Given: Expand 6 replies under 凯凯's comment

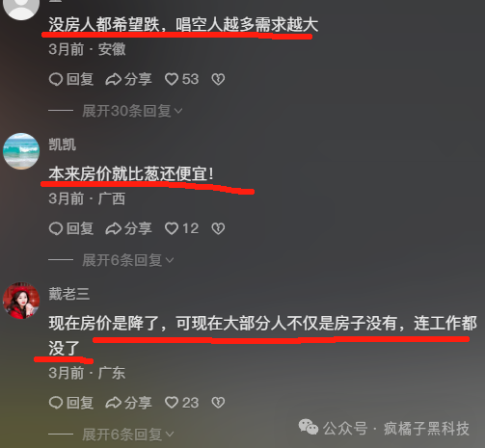Looking at the screenshot, I should pyautogui.click(x=128, y=260).
